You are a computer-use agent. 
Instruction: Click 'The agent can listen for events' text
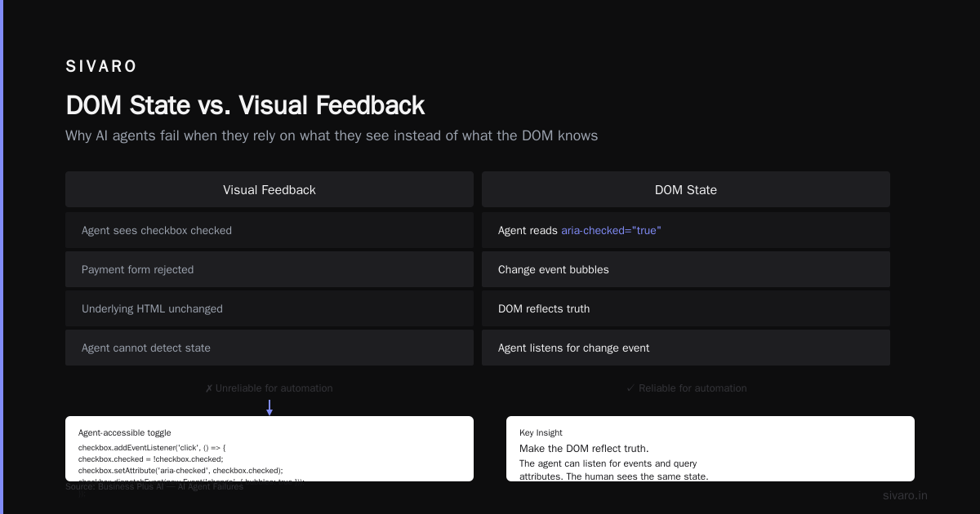pos(608,463)
